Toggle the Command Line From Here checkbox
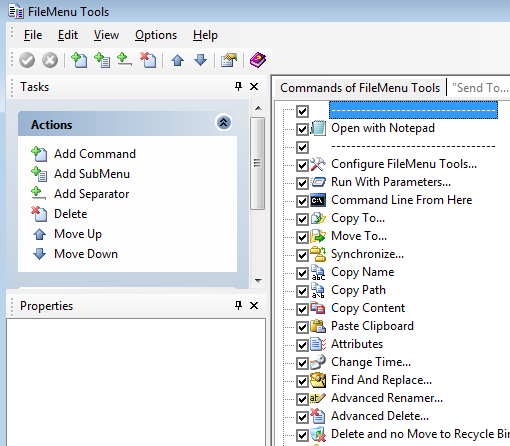Screen dimensions: 510x446 302,201
